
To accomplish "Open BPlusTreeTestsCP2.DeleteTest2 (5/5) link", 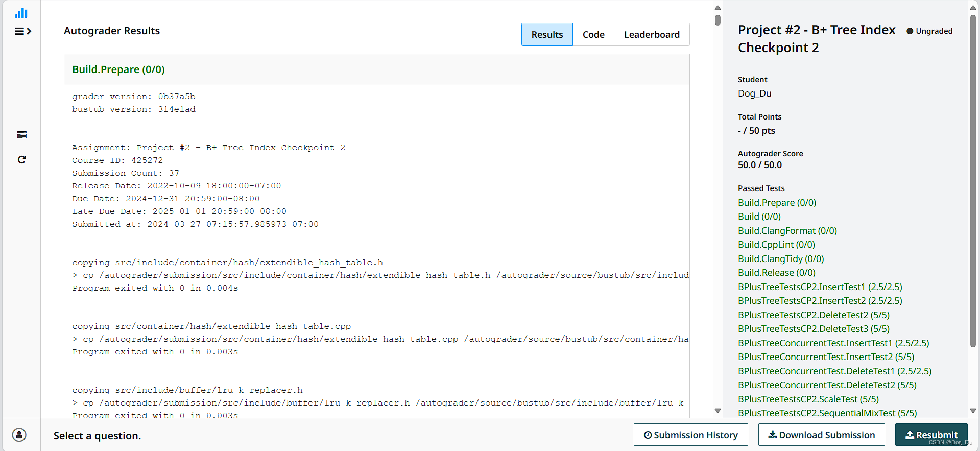I will point(814,315).
